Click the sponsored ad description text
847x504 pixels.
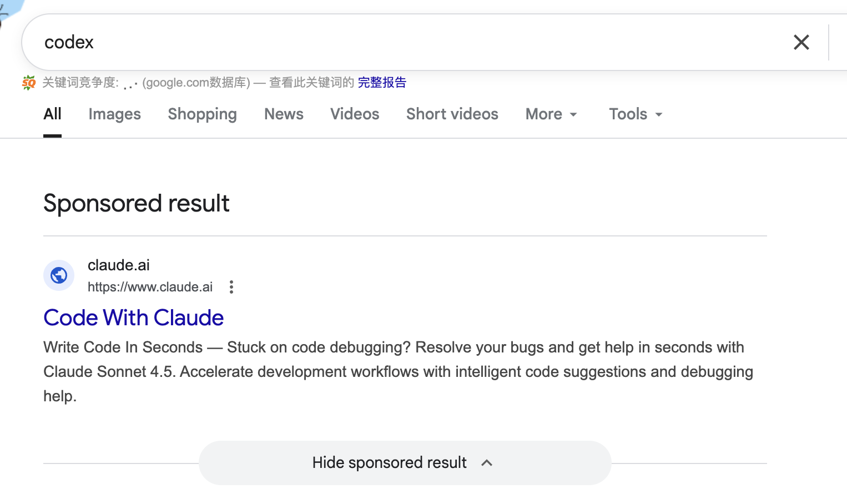tap(397, 371)
